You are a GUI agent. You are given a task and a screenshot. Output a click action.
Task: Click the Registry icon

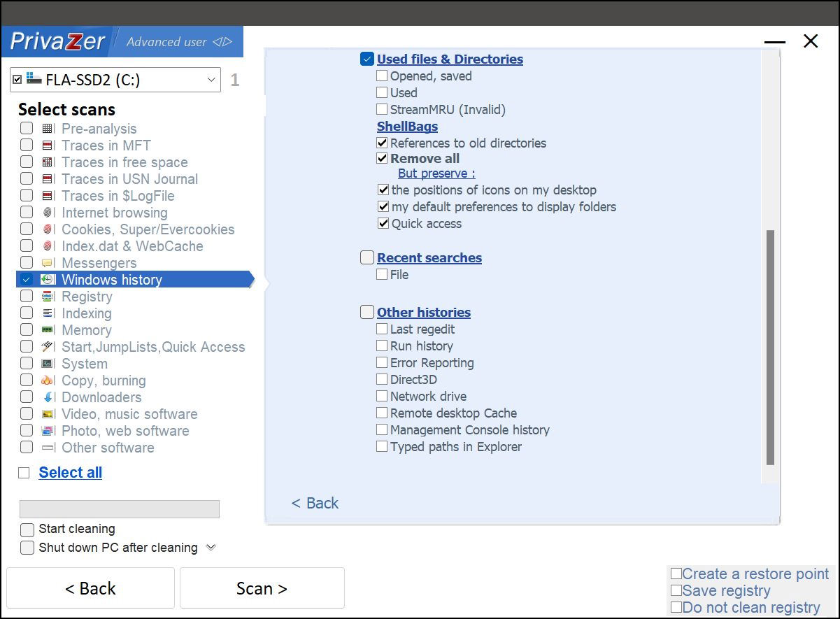click(48, 297)
